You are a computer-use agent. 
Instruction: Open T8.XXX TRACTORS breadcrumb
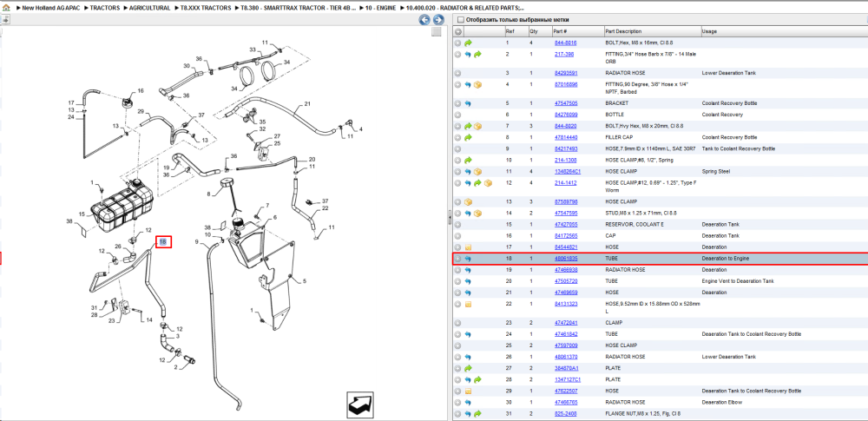tap(206, 9)
